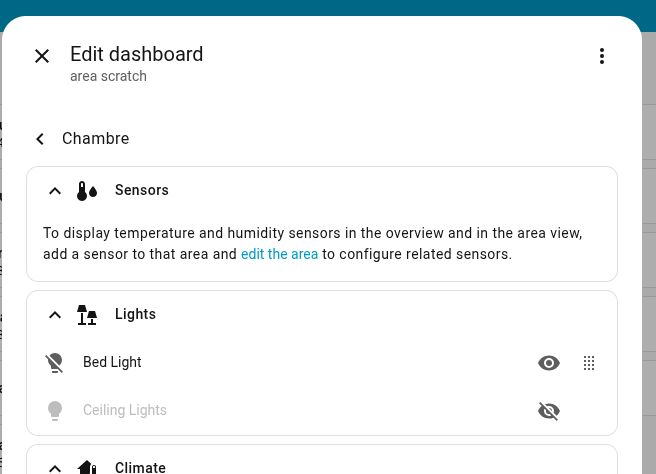This screenshot has width=656, height=474.
Task: Click the Sensors thermometer and water icon
Action: 87,190
